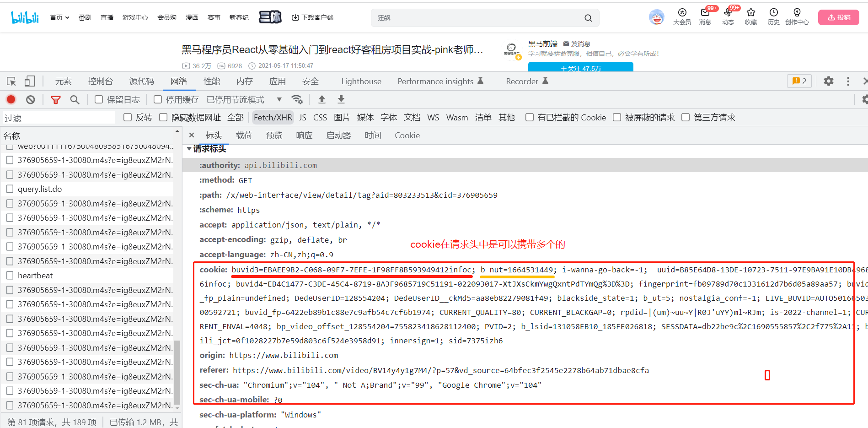
Task: Click the search magnifier in the bilibili search box
Action: (x=588, y=18)
